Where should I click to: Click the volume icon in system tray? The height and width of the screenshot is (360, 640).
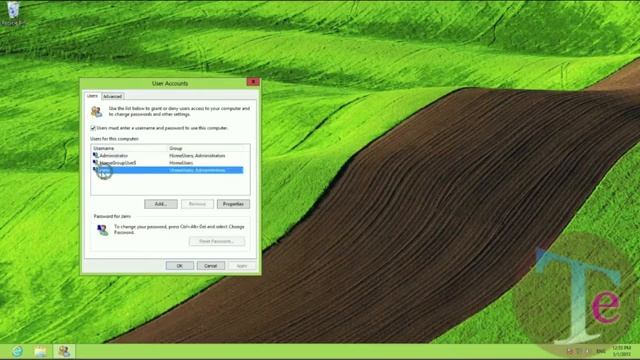[587, 351]
